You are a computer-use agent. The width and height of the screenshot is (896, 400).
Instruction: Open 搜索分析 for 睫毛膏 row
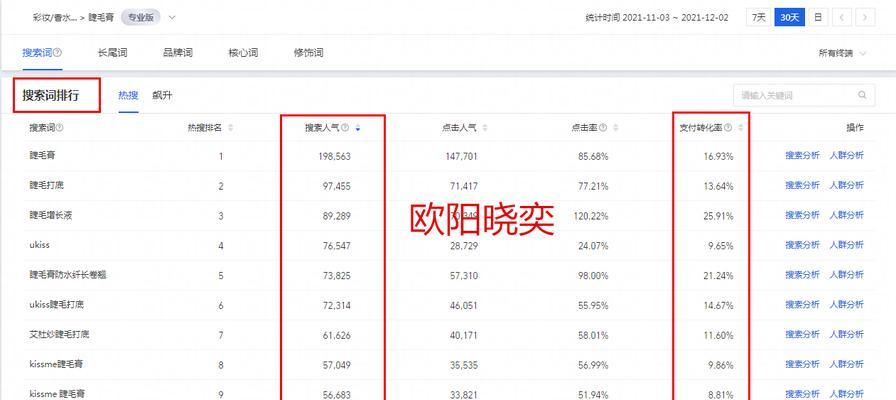[x=802, y=155]
